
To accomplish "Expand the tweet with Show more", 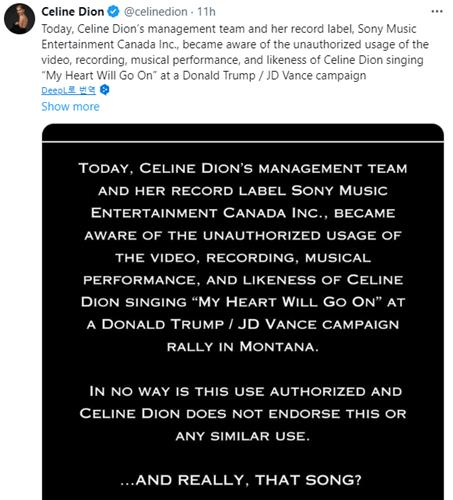I will pos(70,107).
